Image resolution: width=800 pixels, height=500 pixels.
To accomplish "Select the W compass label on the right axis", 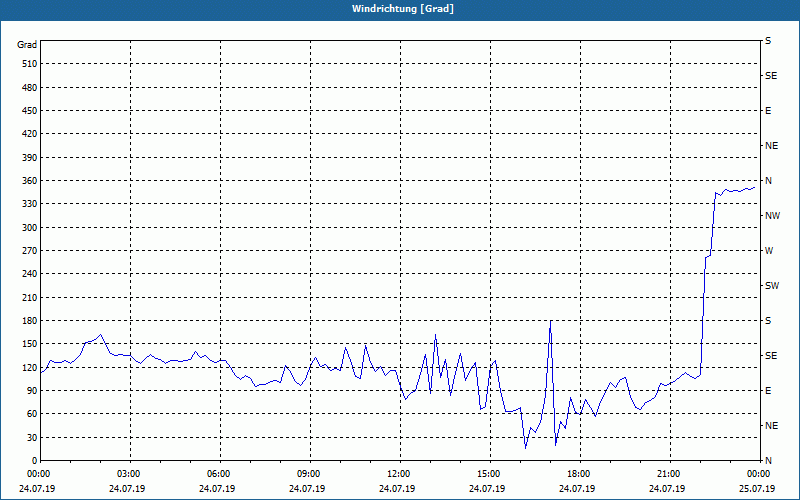I will (x=769, y=251).
